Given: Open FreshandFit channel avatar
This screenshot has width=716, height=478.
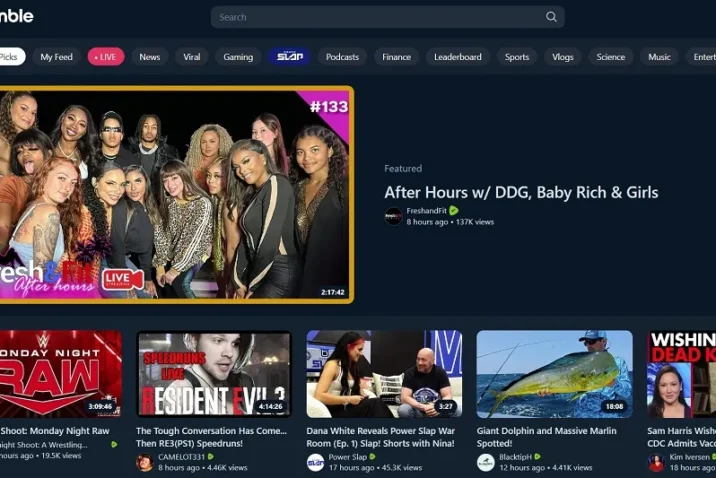Looking at the screenshot, I should point(393,216).
